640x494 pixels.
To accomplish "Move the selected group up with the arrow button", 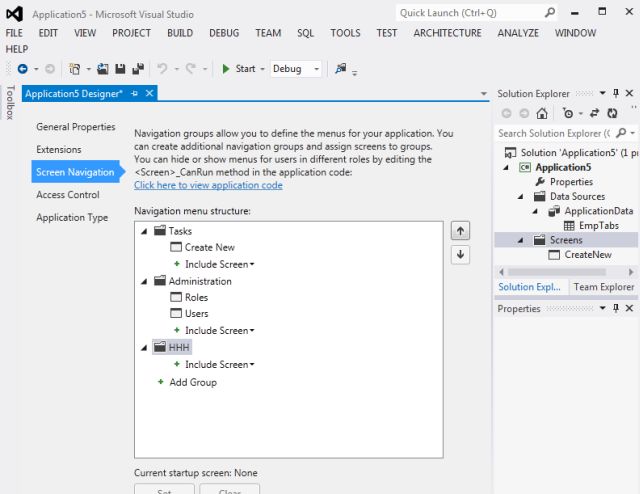I will tap(460, 230).
